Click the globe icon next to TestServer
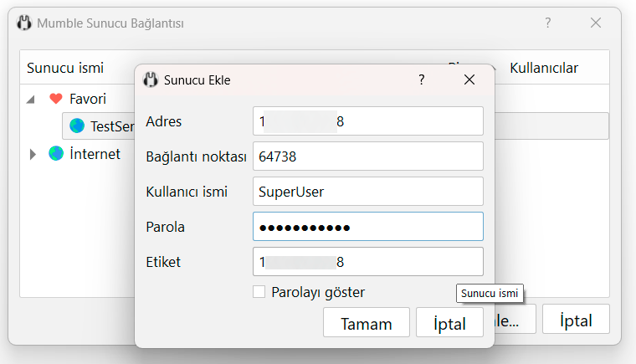The image size is (636, 364). [x=77, y=126]
